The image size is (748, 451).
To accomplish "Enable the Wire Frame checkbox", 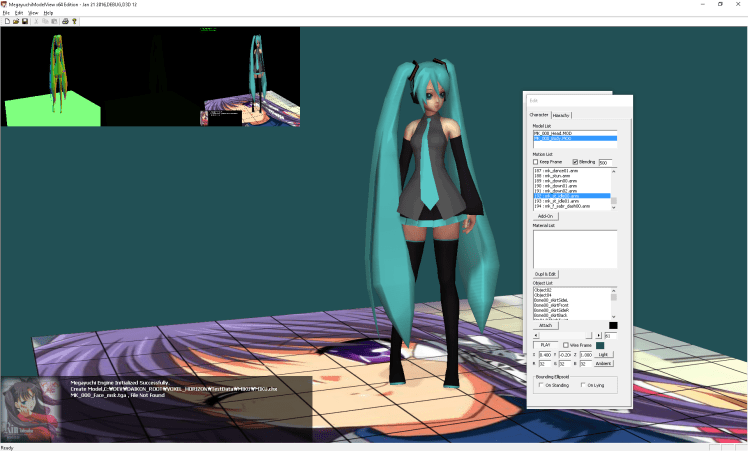I will (566, 345).
